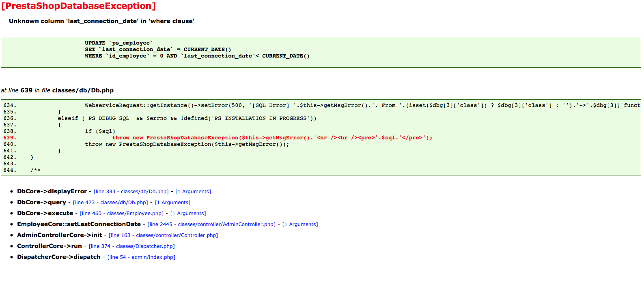Screen dimensions: 644x282
Task: Click DispatcherCore->dispatch stack entry
Action: tap(59, 257)
